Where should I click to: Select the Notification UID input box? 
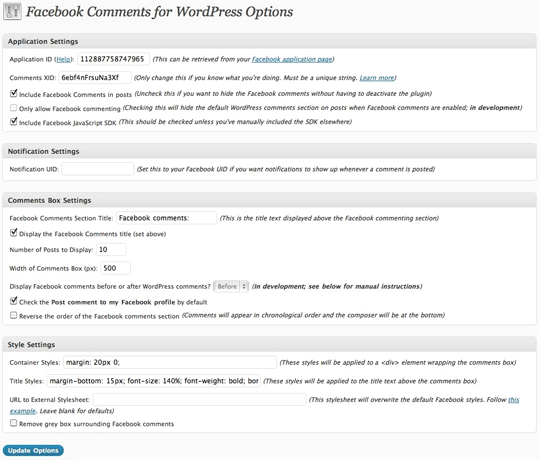[98, 169]
